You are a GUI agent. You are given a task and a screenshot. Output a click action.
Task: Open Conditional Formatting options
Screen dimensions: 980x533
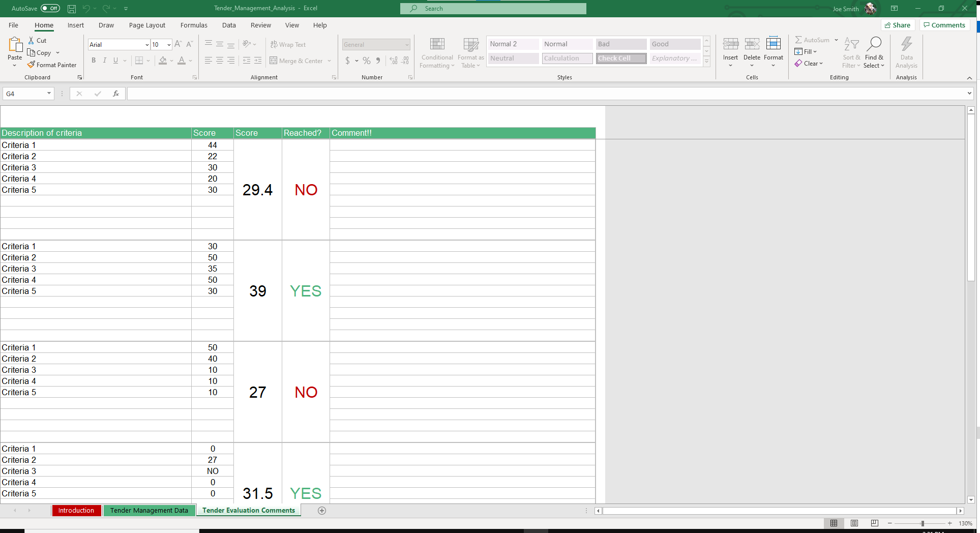(436, 52)
